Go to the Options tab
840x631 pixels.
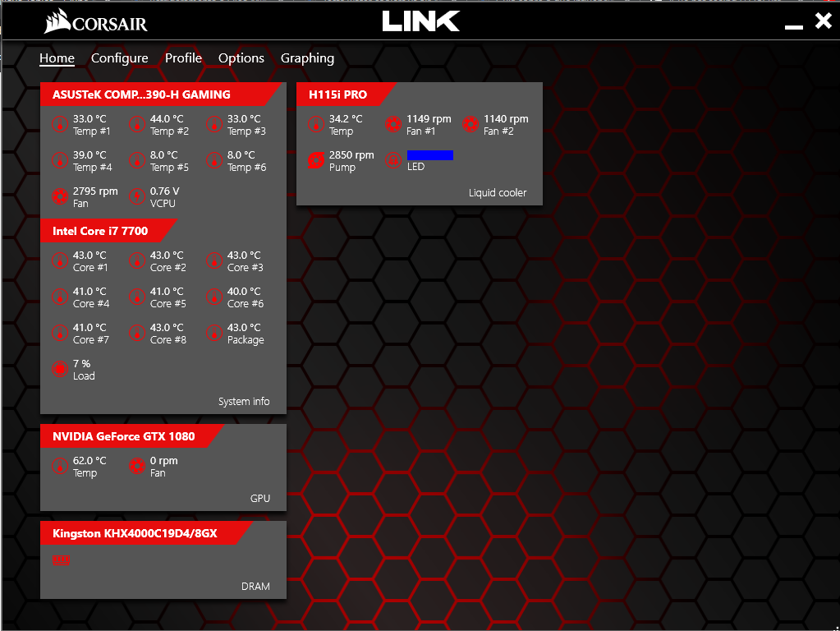(x=241, y=58)
